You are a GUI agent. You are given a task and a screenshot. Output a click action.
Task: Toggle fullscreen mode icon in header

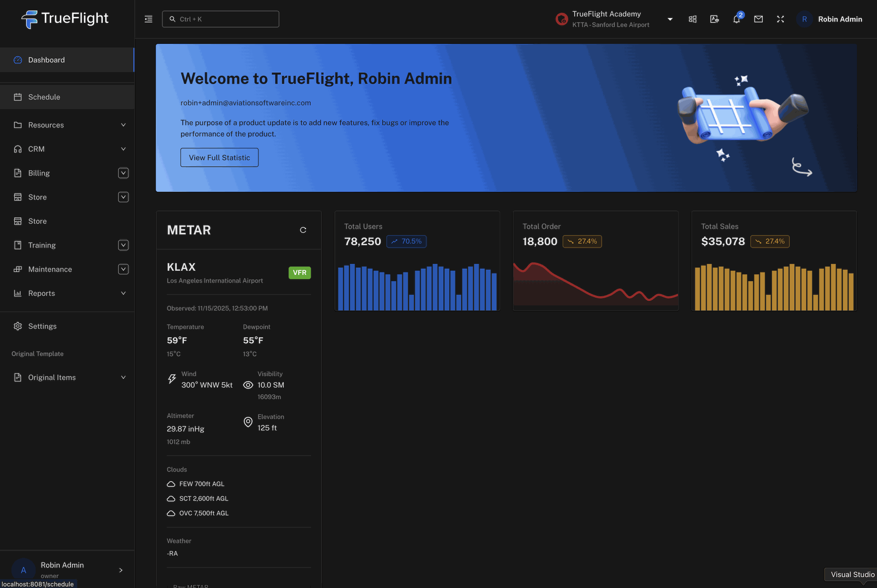pos(780,19)
